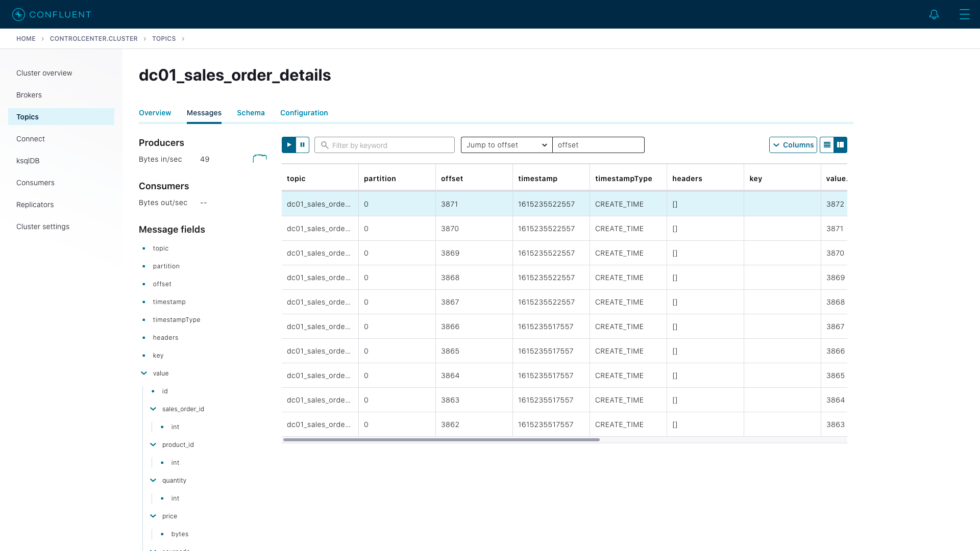
Task: Toggle visibility of quantity field
Action: [x=153, y=480]
